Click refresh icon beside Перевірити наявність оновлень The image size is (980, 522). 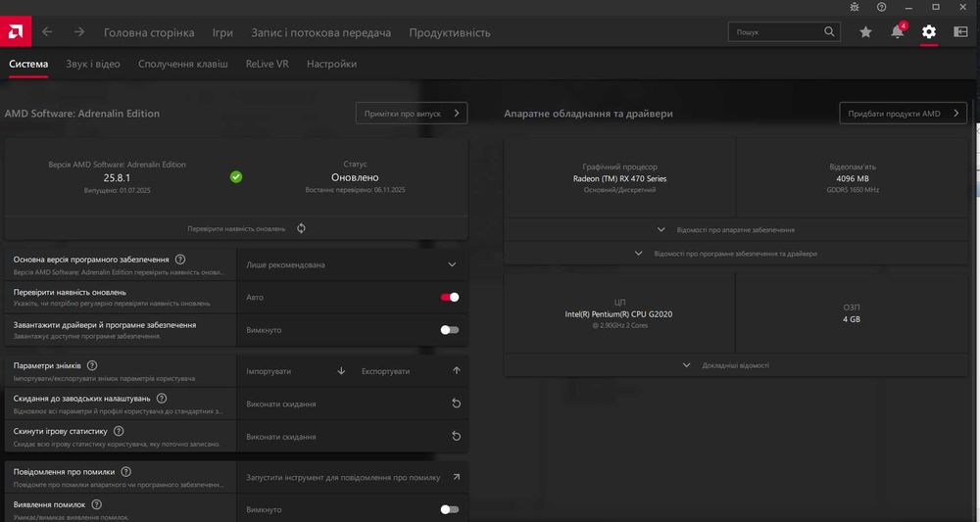point(301,228)
